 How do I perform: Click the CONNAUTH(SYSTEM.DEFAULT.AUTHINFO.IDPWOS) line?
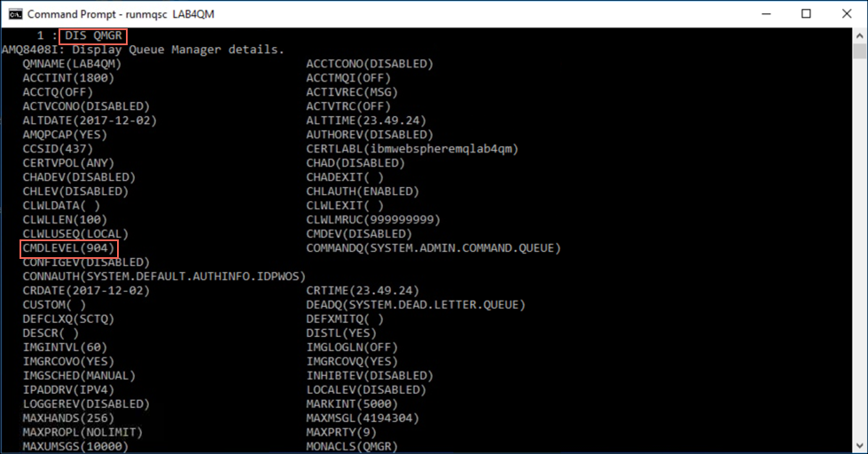pos(164,277)
